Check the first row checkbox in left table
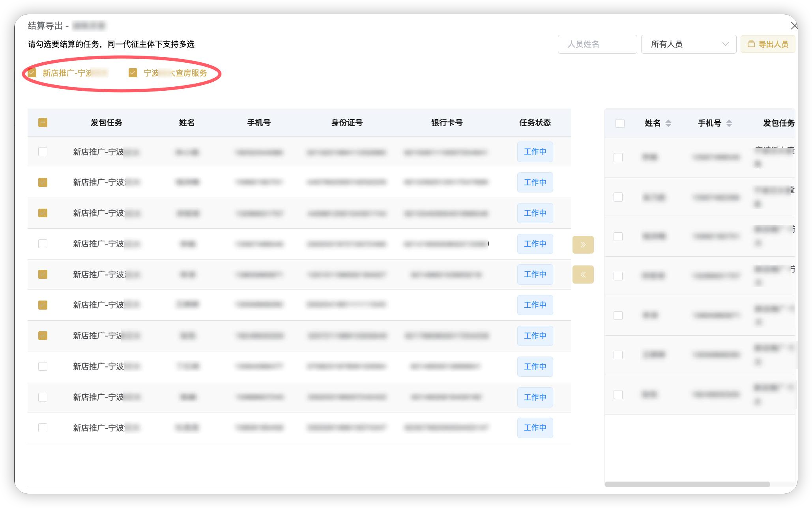The width and height of the screenshot is (812, 508). (x=43, y=152)
